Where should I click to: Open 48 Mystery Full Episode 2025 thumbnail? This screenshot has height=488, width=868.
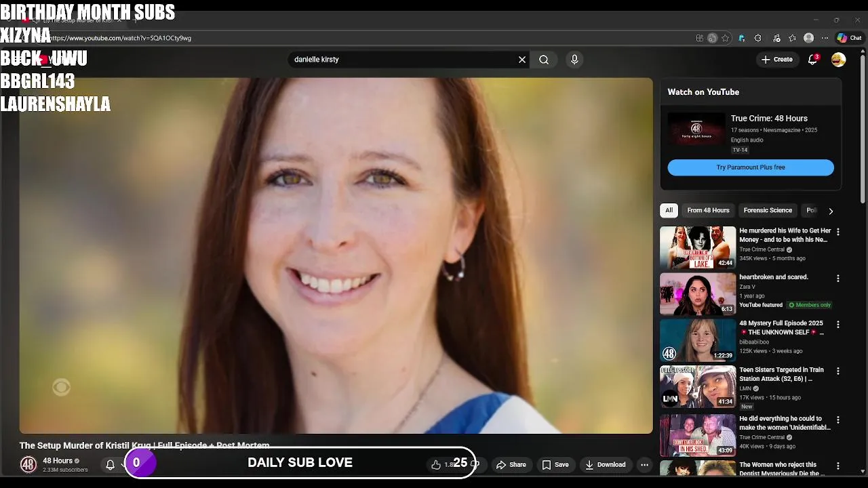coord(698,340)
